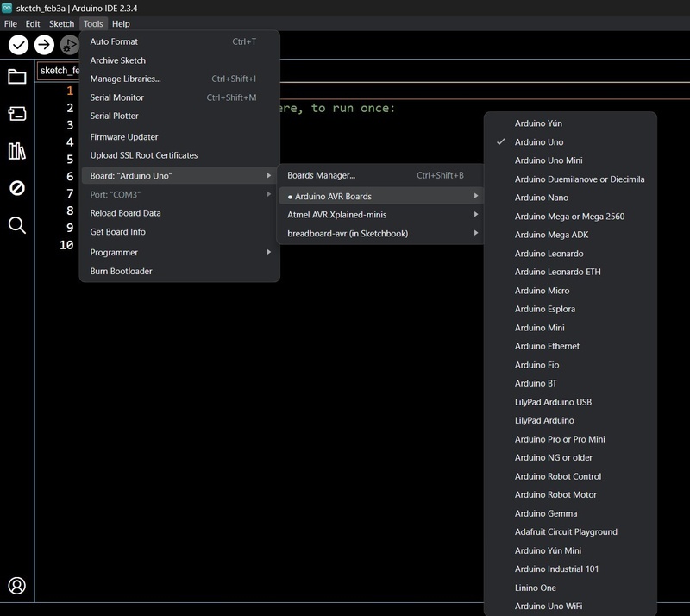This screenshot has width=690, height=616.
Task: Open Serial Monitor from Tools menu
Action: coord(117,97)
